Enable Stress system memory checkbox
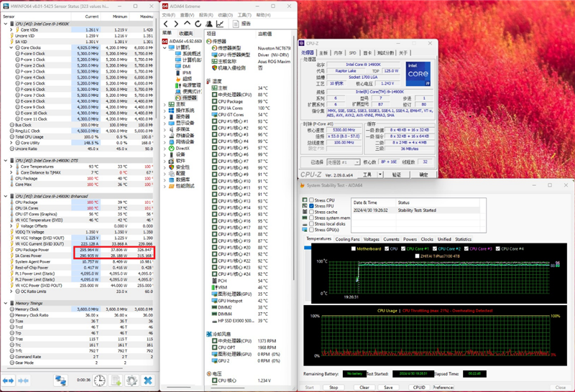 coord(311,218)
